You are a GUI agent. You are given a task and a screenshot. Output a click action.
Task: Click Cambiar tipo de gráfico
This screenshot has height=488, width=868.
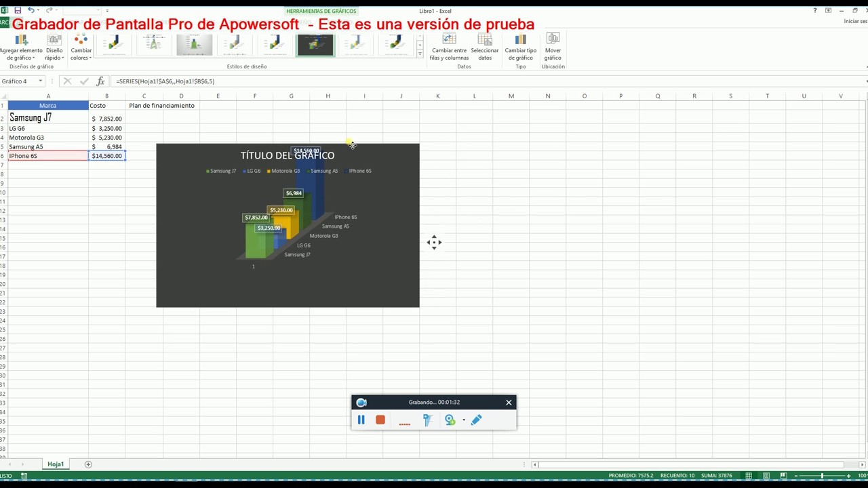tap(521, 47)
